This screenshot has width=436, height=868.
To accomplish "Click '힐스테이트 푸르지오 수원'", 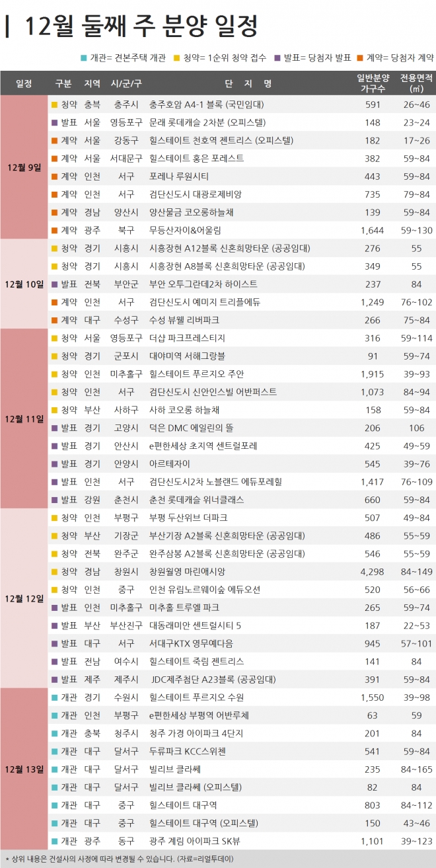I will tap(197, 697).
